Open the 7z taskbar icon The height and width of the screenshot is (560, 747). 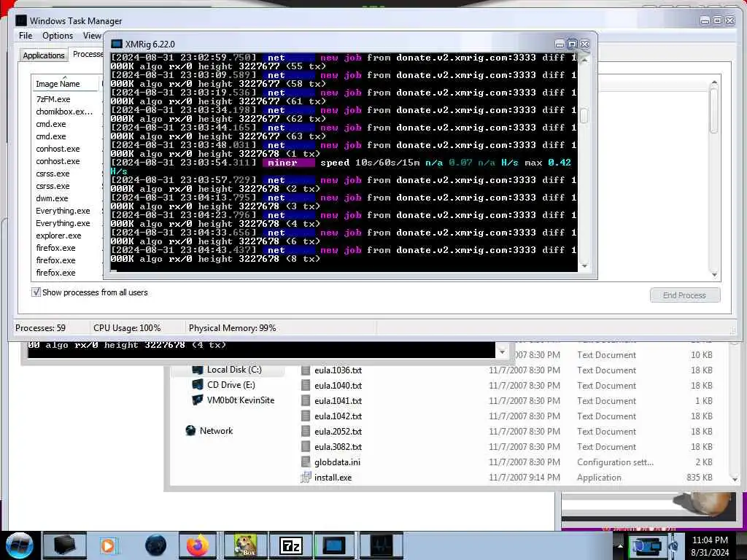point(290,545)
